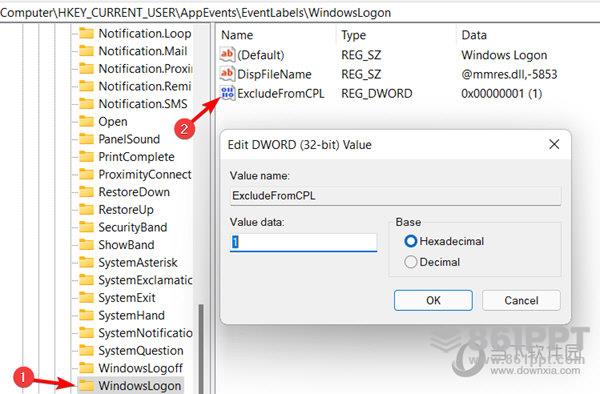Click the RestoreDown folder icon
This screenshot has width=600, height=394.
point(86,192)
